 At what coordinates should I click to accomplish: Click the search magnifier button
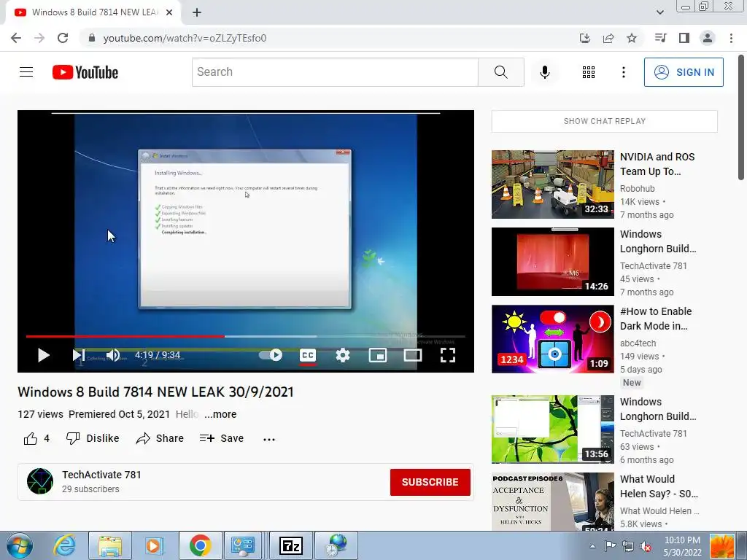[500, 72]
